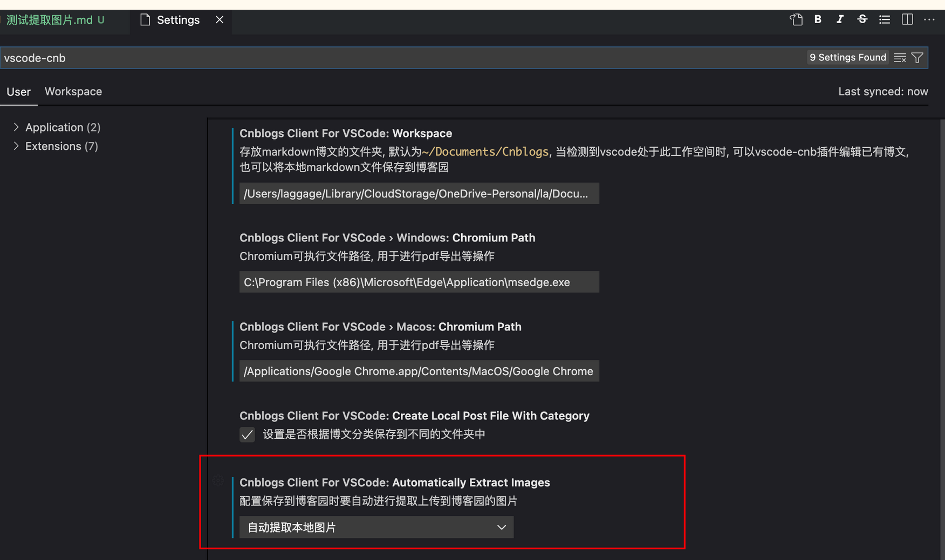Toggle italic formatting in editor toolbar
This screenshot has height=560, width=945.
840,19
